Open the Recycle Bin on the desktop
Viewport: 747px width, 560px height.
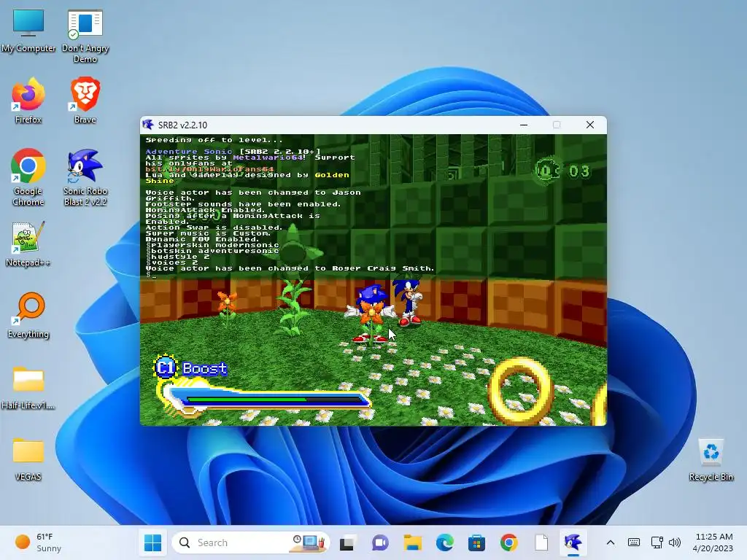click(x=711, y=459)
